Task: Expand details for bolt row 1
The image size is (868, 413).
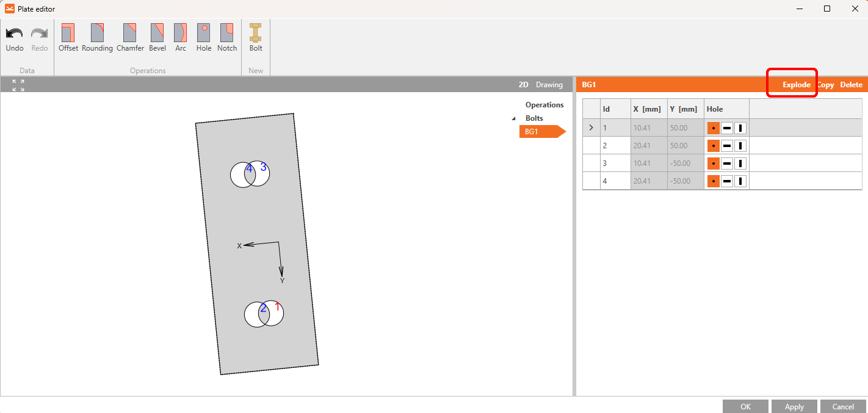Action: (x=590, y=127)
